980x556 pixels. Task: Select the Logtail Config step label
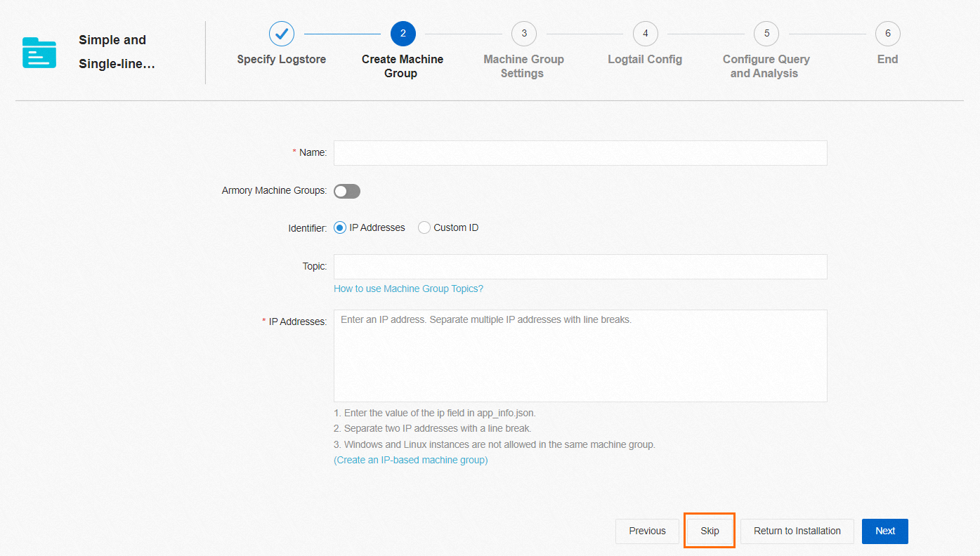645,59
